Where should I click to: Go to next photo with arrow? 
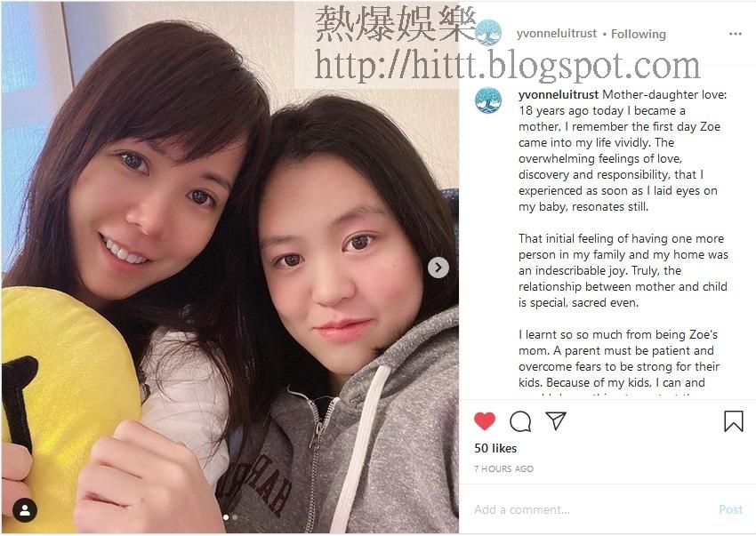point(438,268)
